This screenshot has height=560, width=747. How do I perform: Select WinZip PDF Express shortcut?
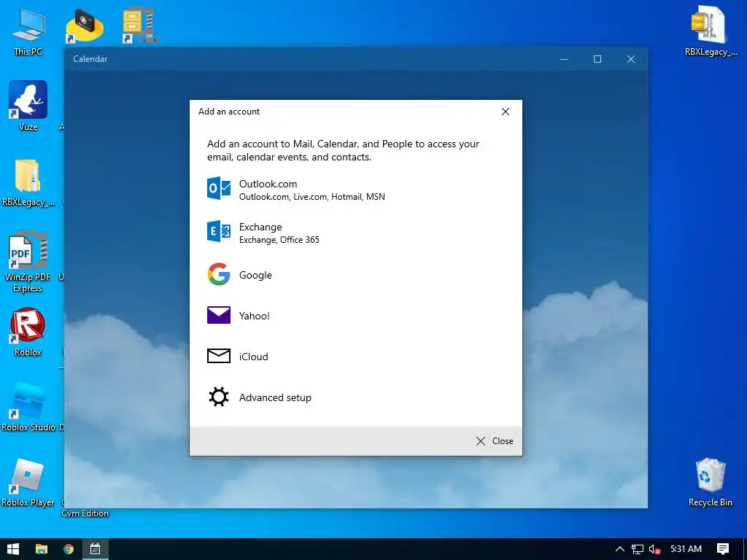click(28, 262)
